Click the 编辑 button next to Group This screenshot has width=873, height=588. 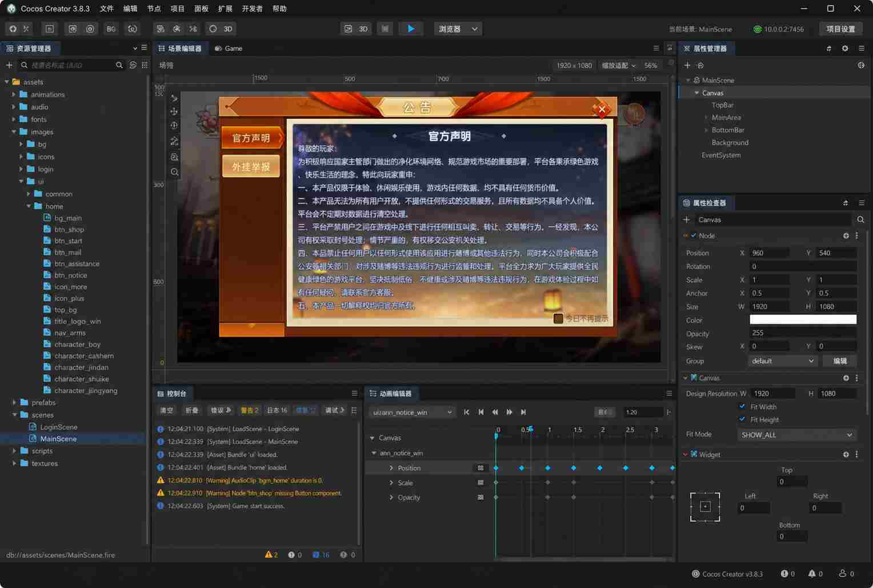click(x=840, y=361)
